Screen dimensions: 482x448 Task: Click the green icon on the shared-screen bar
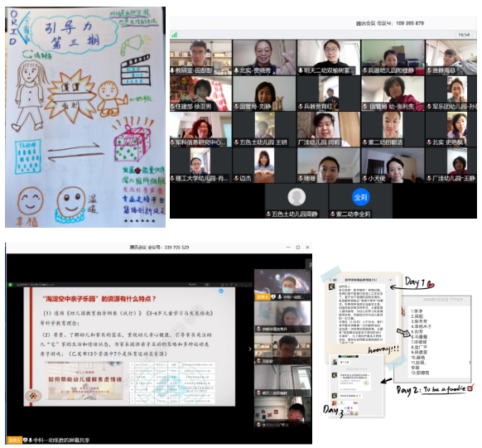10,285
